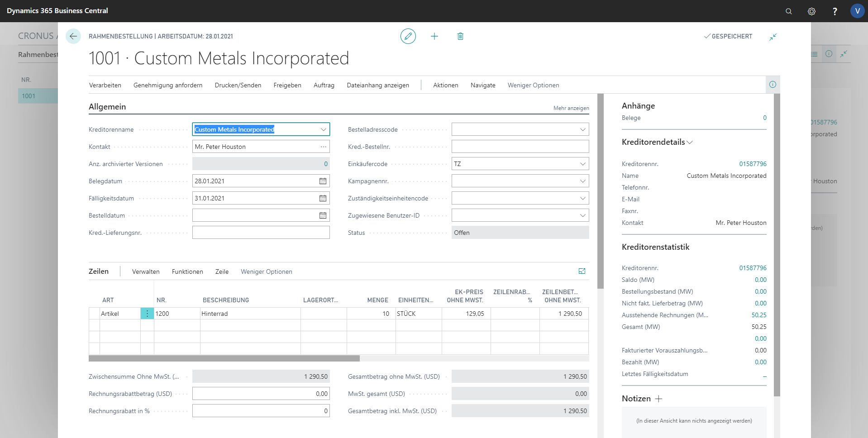
Task: Expand the Kampagnennr. dropdown
Action: 582,181
